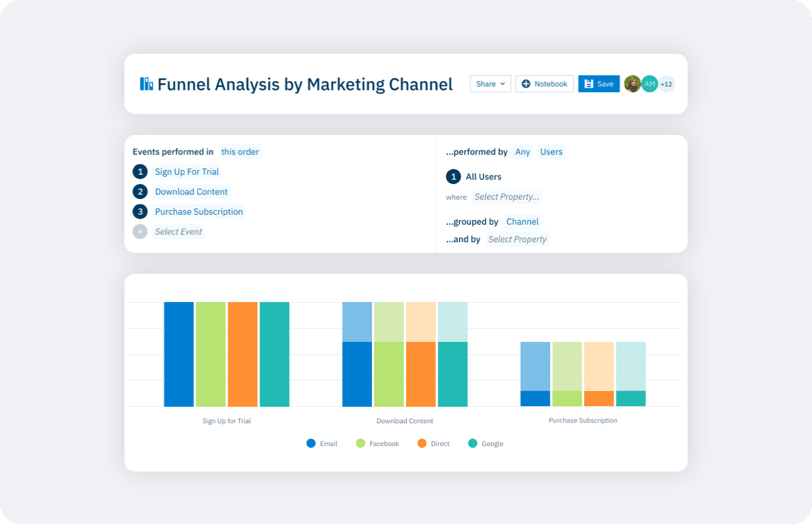This screenshot has height=524, width=812.
Task: Open the 'this order' dropdown
Action: (240, 152)
